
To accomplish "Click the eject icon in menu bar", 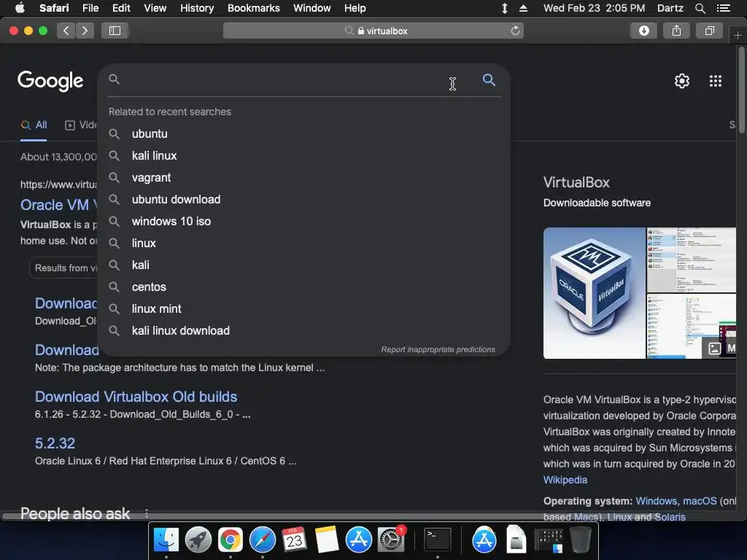I will click(x=523, y=8).
